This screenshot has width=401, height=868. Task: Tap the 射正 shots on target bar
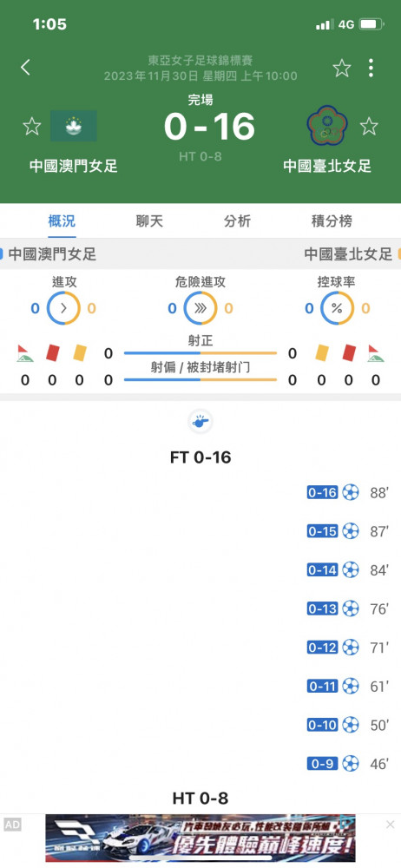(200, 352)
